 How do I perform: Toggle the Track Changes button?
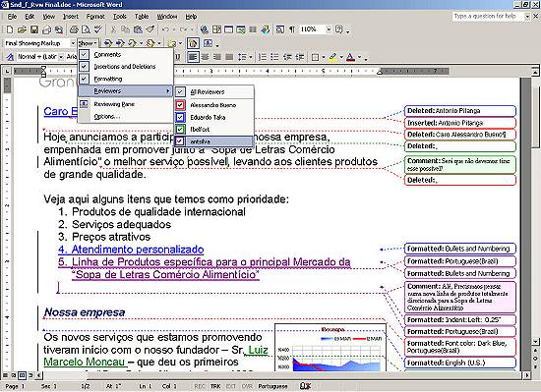pos(193,43)
